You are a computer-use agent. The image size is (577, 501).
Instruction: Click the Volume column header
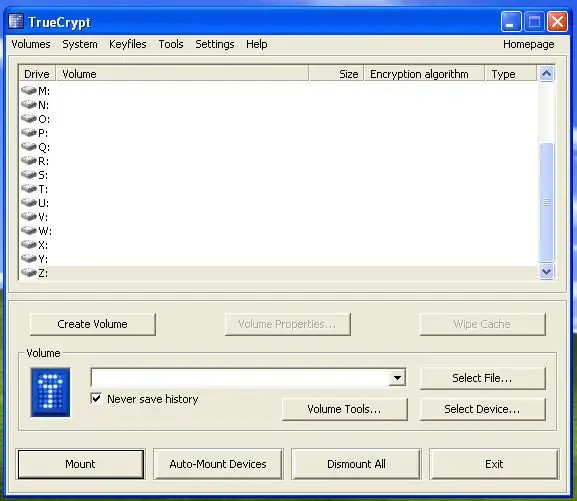click(x=182, y=74)
